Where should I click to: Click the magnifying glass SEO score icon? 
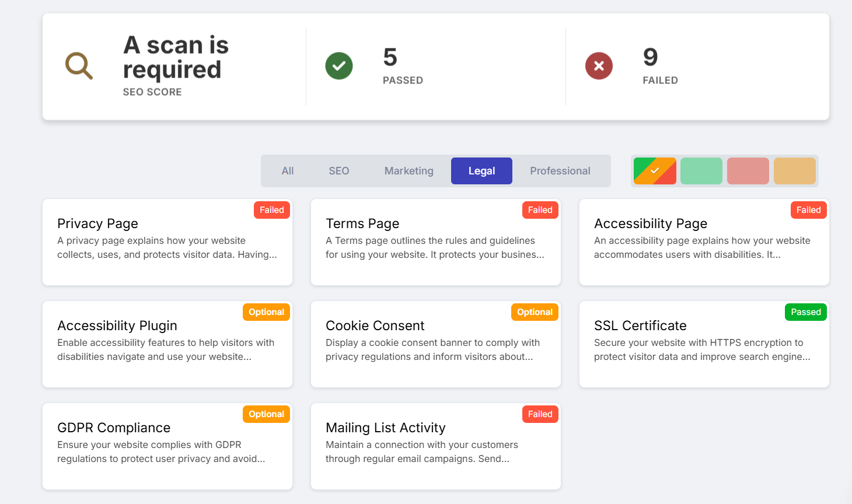point(79,66)
